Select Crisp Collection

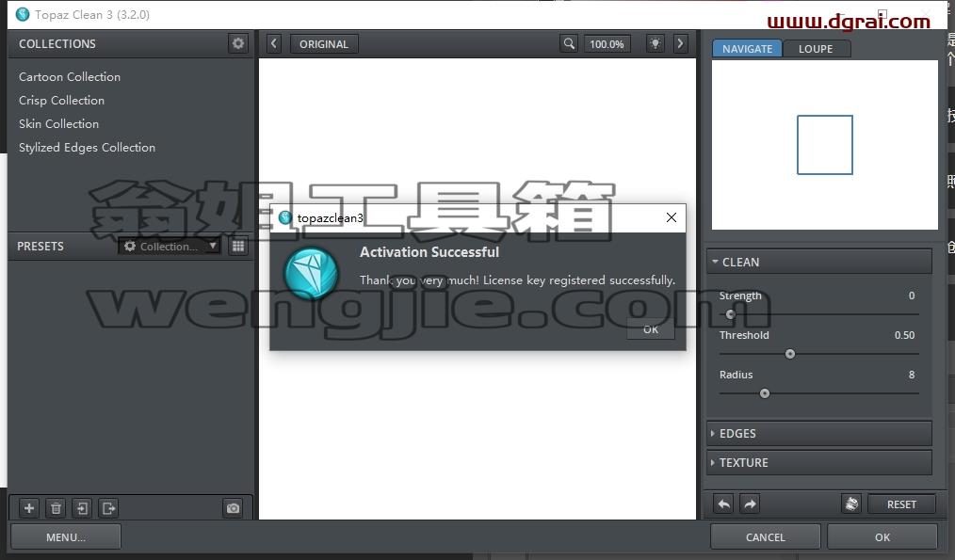pyautogui.click(x=61, y=101)
